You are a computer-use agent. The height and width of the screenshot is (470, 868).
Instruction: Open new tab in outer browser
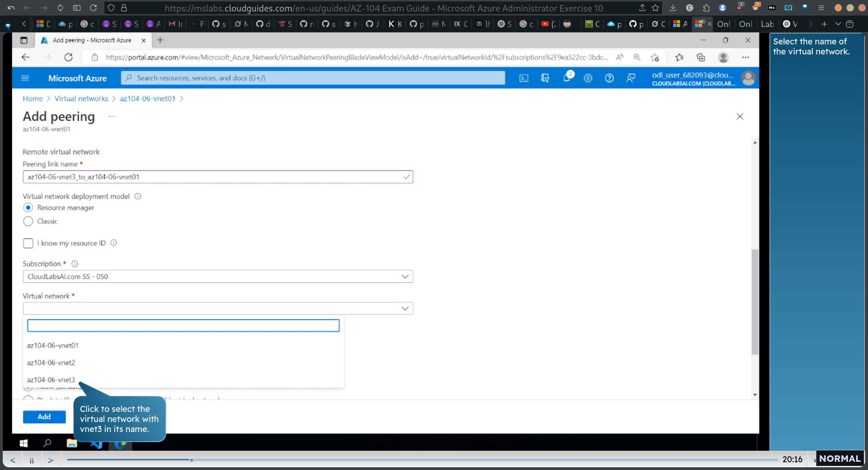pos(824,24)
